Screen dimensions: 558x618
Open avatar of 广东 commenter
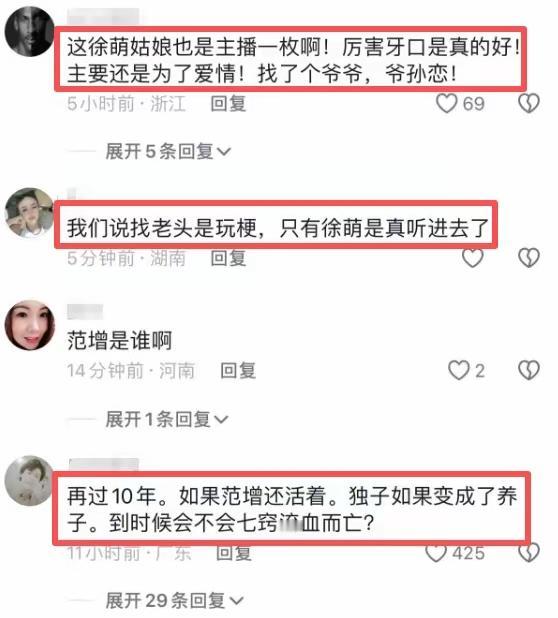pos(30,481)
